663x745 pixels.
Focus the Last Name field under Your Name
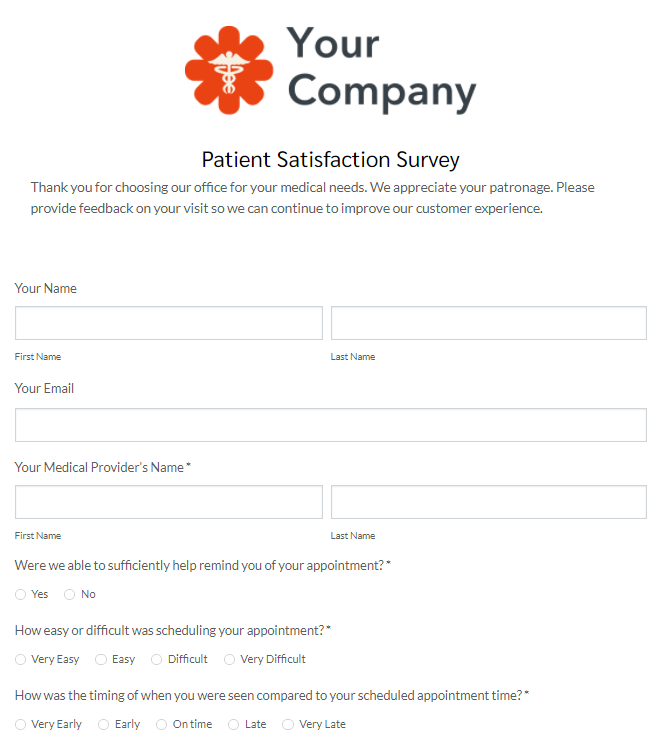489,323
